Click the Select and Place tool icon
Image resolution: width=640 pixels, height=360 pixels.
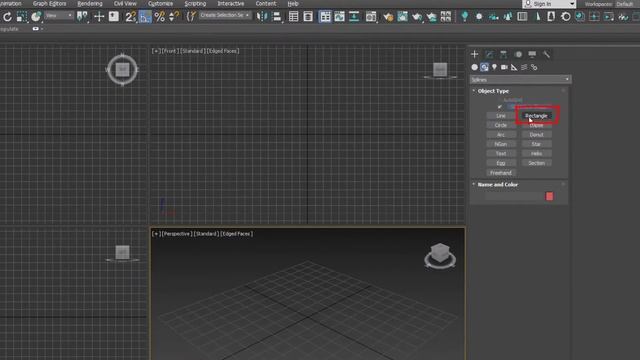click(36, 17)
